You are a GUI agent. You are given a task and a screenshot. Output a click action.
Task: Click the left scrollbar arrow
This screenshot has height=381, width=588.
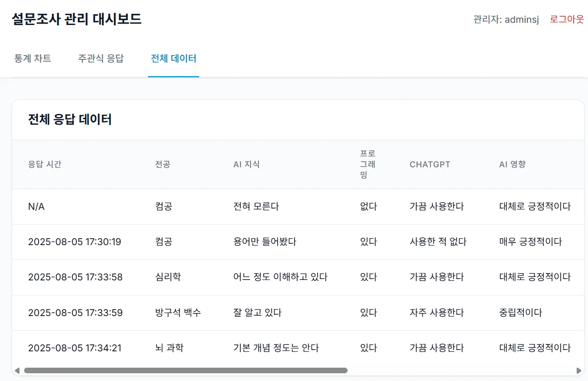(x=17, y=370)
